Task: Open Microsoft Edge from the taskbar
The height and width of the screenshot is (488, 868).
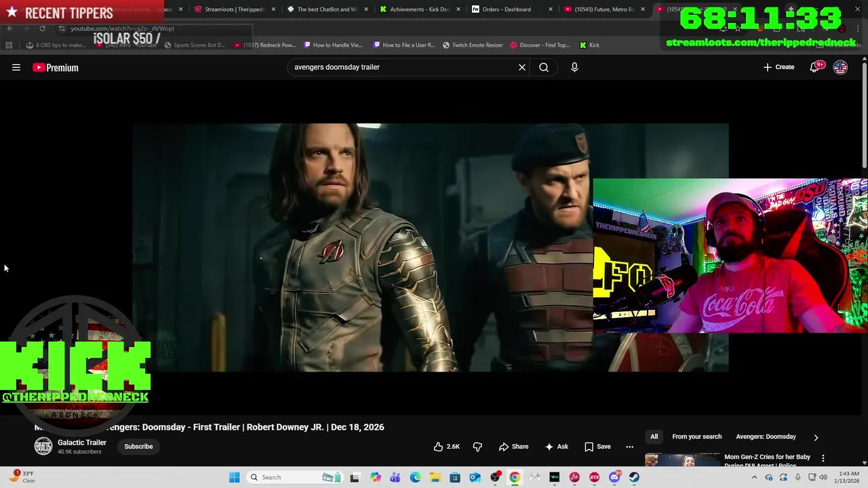Action: [415, 477]
